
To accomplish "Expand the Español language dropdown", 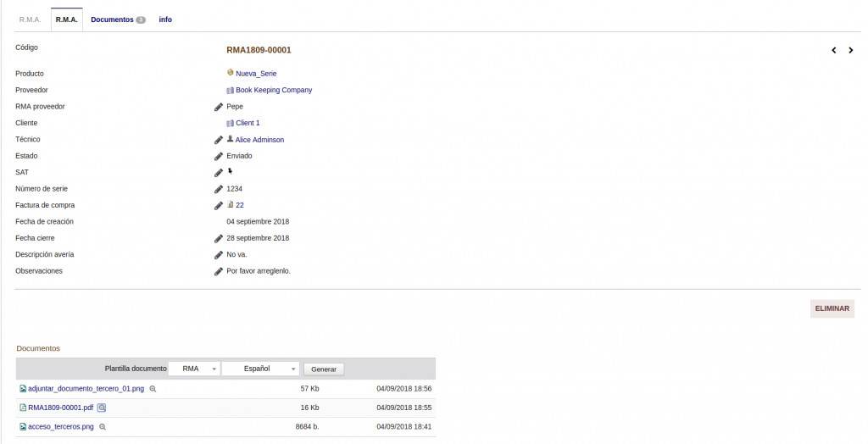I will click(260, 369).
